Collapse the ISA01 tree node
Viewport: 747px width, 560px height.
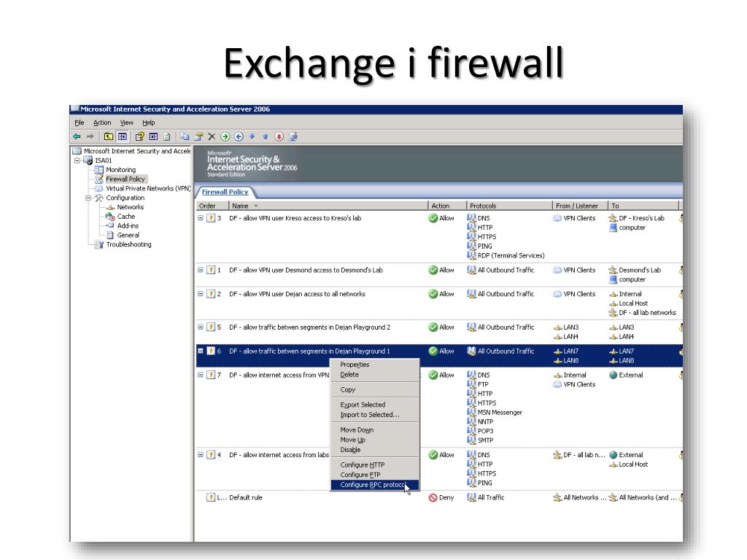click(x=77, y=160)
